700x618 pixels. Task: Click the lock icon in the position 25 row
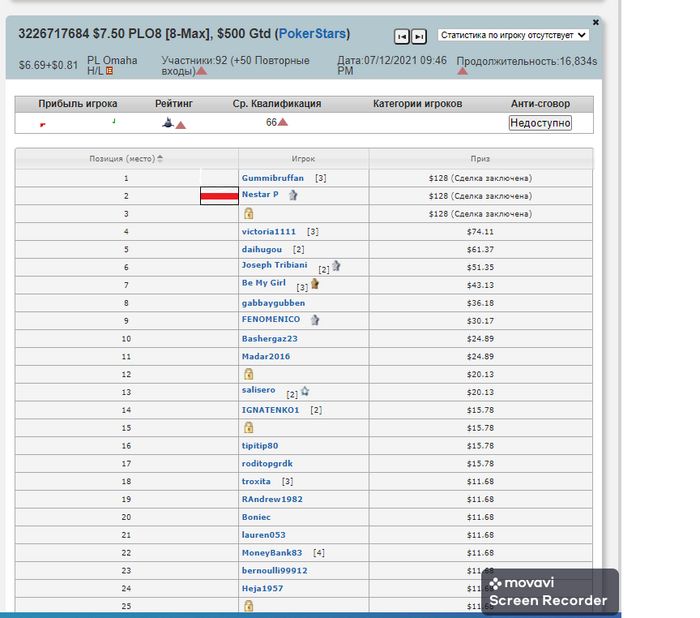click(249, 606)
